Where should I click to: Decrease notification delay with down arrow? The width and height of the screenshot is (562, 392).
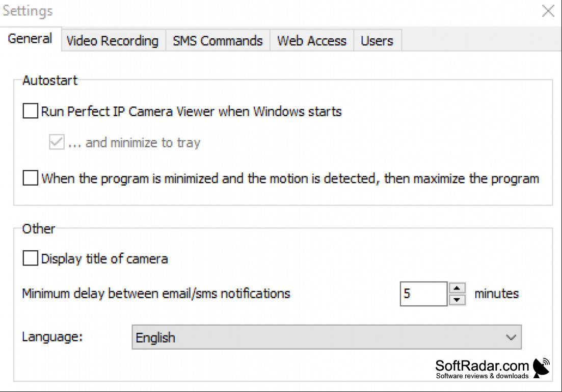point(457,300)
